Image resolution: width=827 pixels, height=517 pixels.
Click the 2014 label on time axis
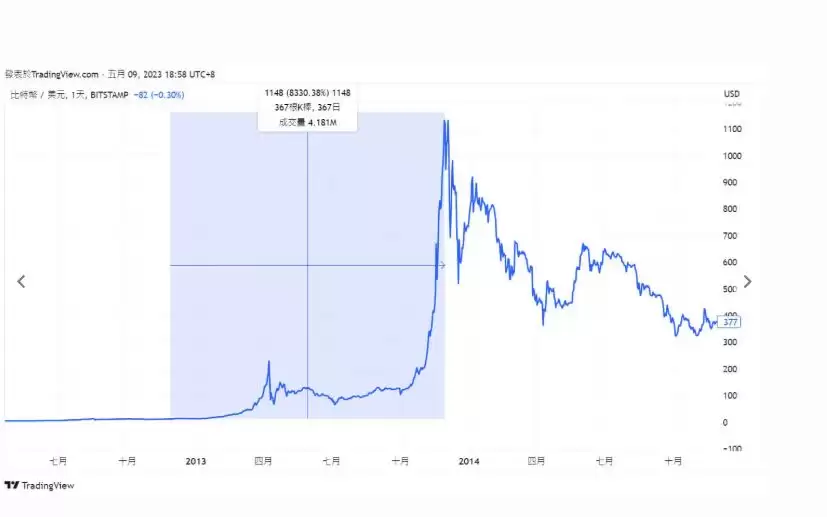click(x=469, y=461)
